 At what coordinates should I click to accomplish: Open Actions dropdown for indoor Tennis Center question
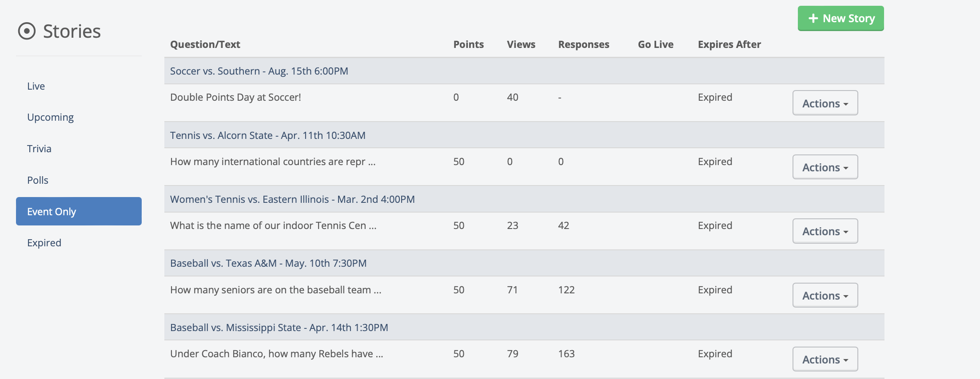[x=825, y=231]
